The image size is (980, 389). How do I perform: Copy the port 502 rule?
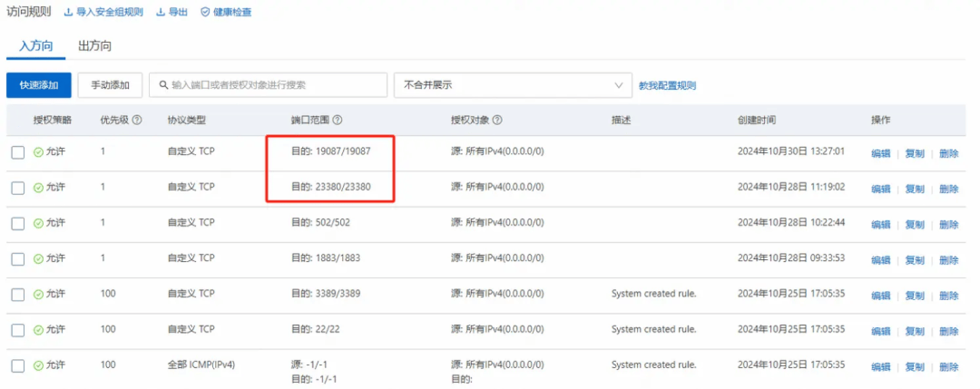point(915,224)
